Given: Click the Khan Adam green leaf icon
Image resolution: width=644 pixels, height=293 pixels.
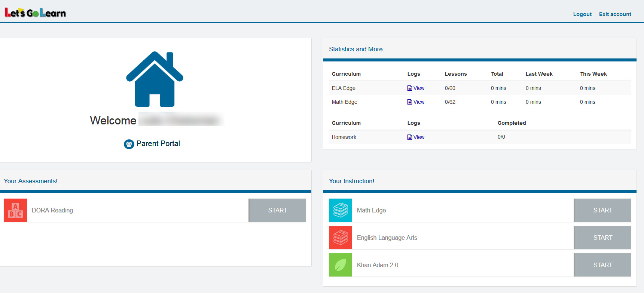Looking at the screenshot, I should click(341, 265).
